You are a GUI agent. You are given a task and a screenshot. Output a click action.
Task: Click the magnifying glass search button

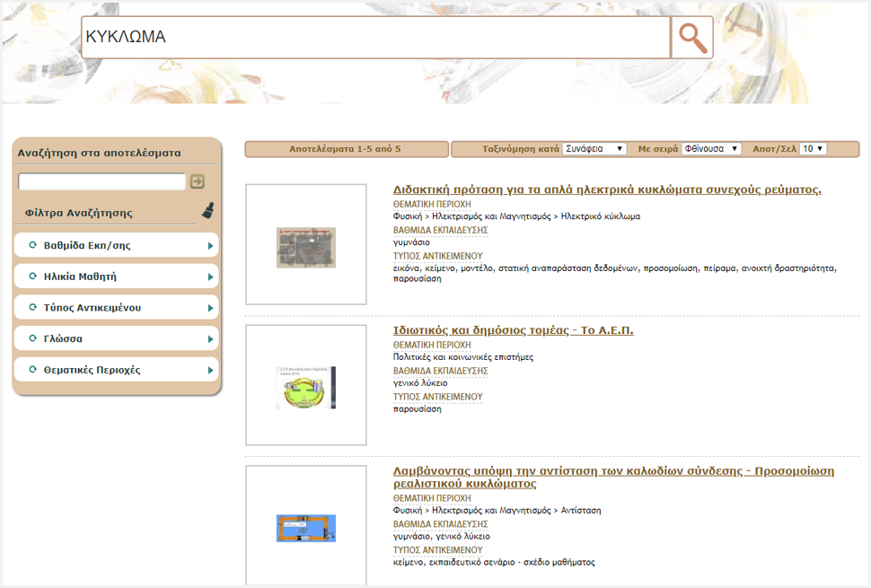coord(691,38)
